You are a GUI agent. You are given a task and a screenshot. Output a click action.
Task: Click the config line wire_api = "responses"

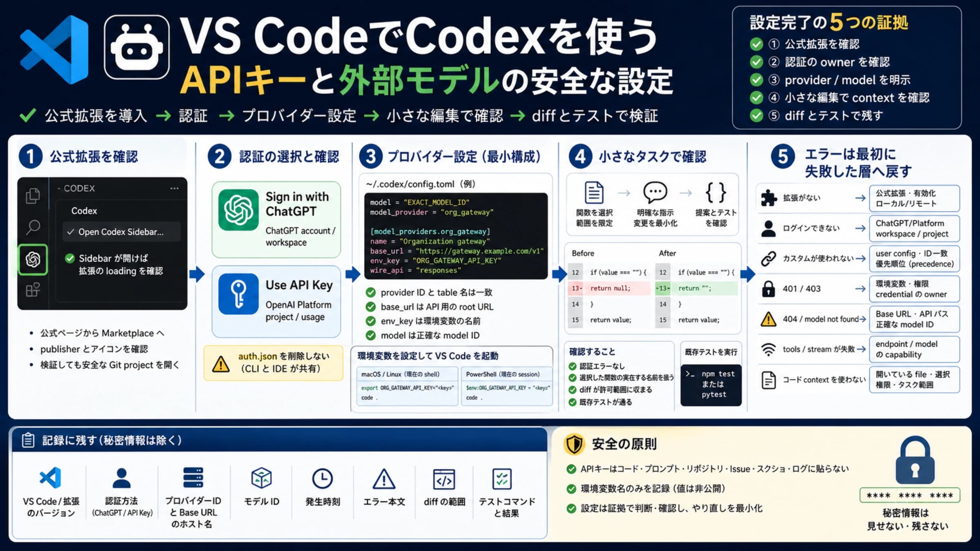[416, 271]
